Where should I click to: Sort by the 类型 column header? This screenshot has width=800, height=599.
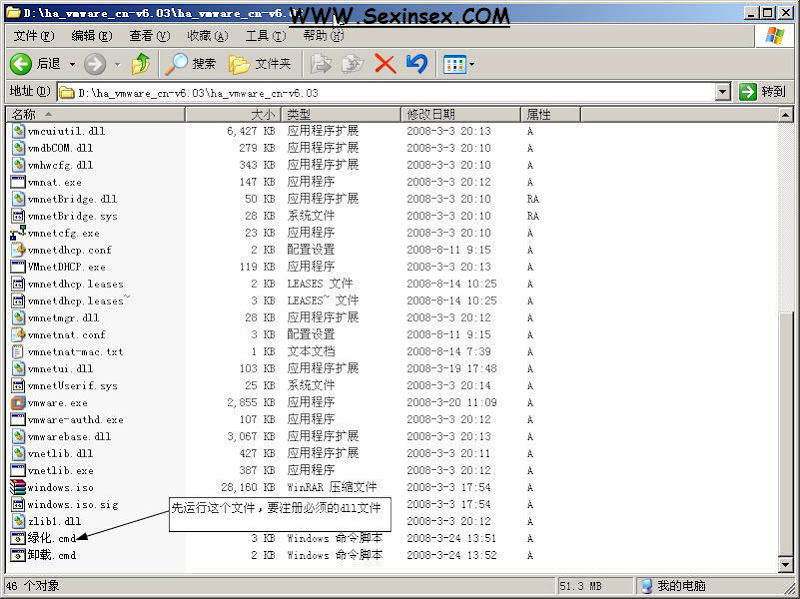[x=341, y=114]
